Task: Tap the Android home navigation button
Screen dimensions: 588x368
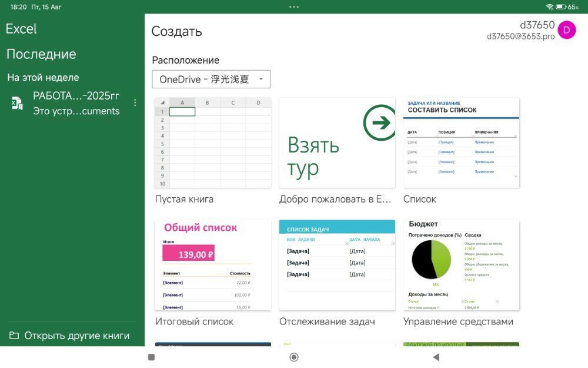Action: (x=294, y=357)
